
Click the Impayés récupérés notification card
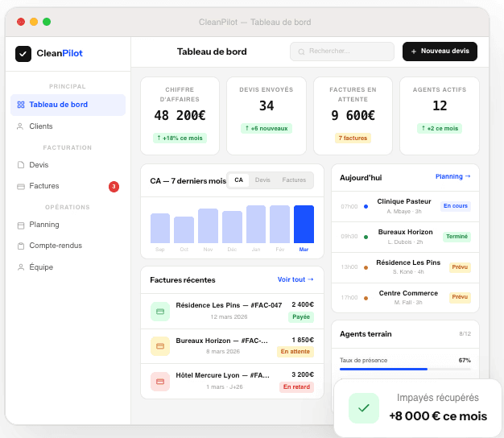[418, 408]
